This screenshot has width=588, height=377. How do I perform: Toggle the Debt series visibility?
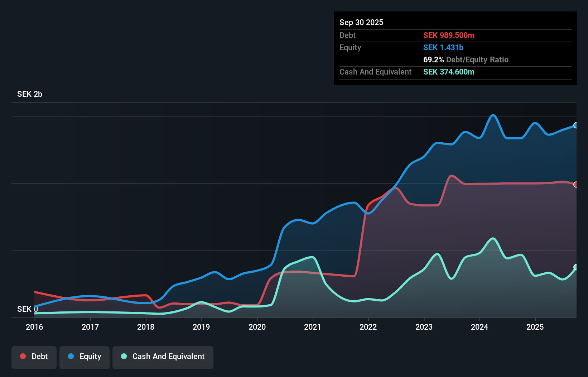tap(34, 357)
